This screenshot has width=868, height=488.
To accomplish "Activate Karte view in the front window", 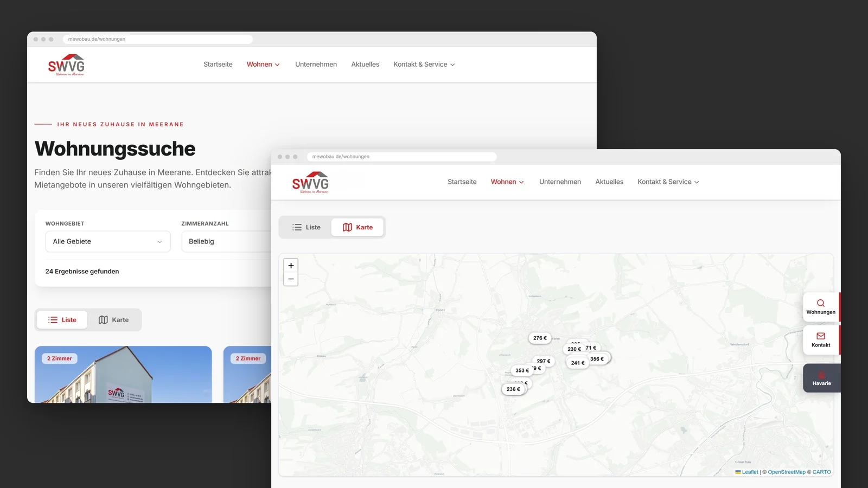I will coord(358,227).
